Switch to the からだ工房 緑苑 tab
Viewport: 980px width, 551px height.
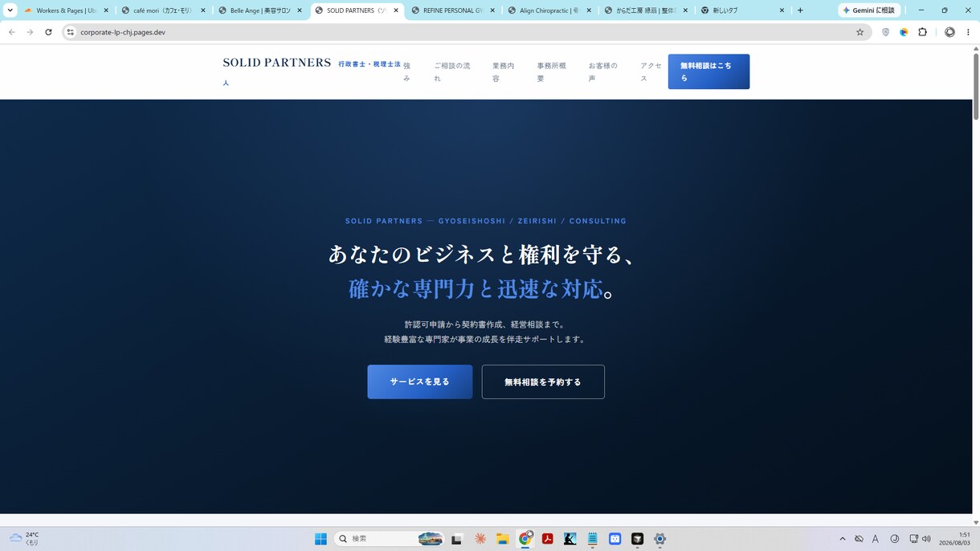tap(645, 10)
